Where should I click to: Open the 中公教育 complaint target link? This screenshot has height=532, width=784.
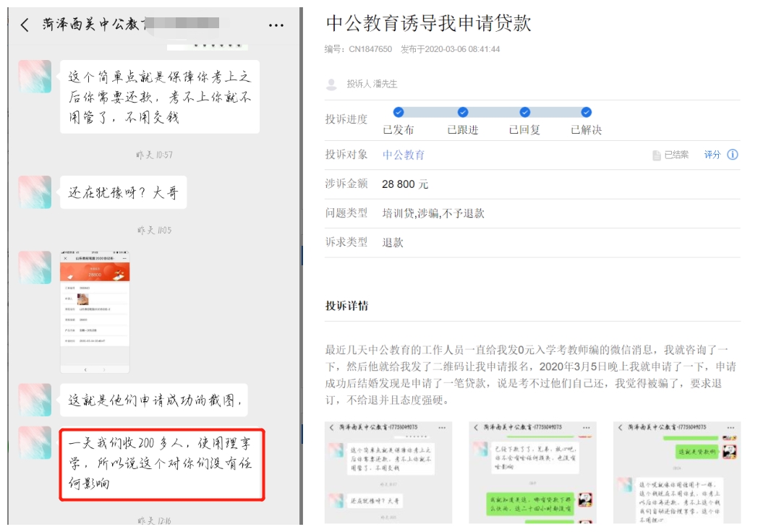coord(404,155)
